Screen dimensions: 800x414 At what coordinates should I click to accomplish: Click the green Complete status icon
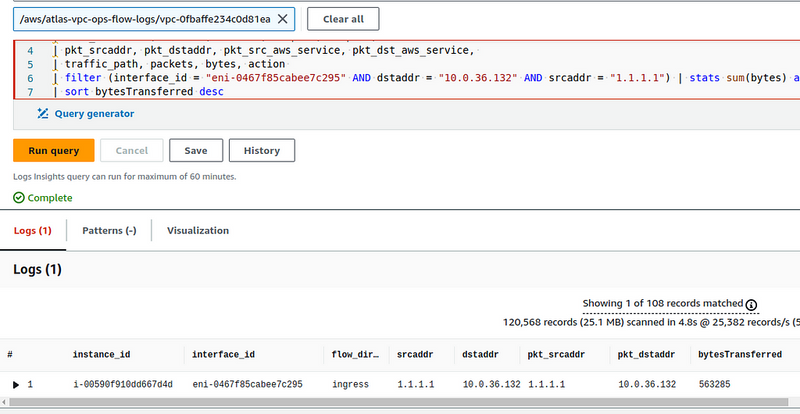(x=19, y=198)
